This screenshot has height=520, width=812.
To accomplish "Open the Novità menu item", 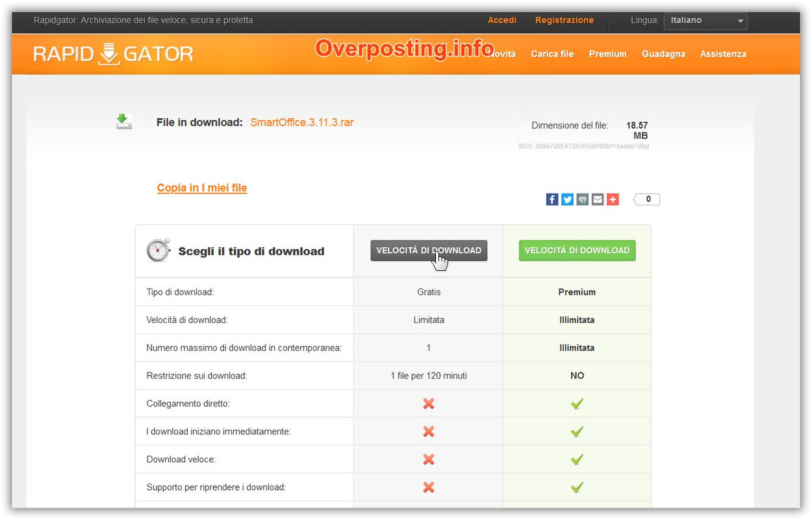I will (x=501, y=54).
